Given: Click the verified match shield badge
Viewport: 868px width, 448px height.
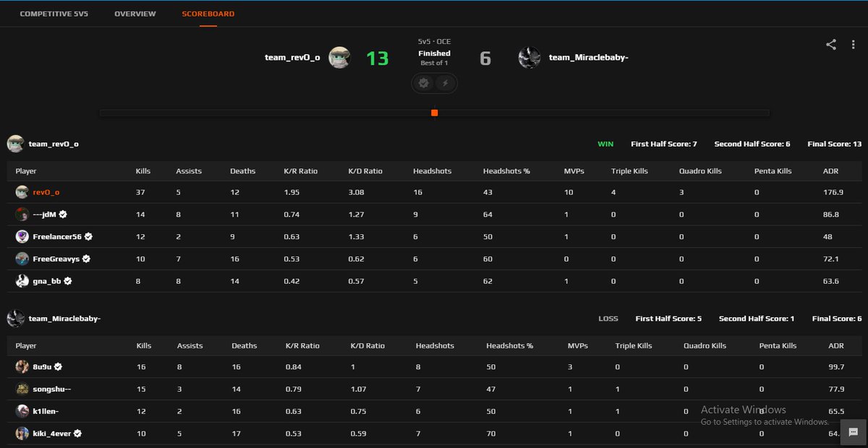Looking at the screenshot, I should pyautogui.click(x=424, y=83).
